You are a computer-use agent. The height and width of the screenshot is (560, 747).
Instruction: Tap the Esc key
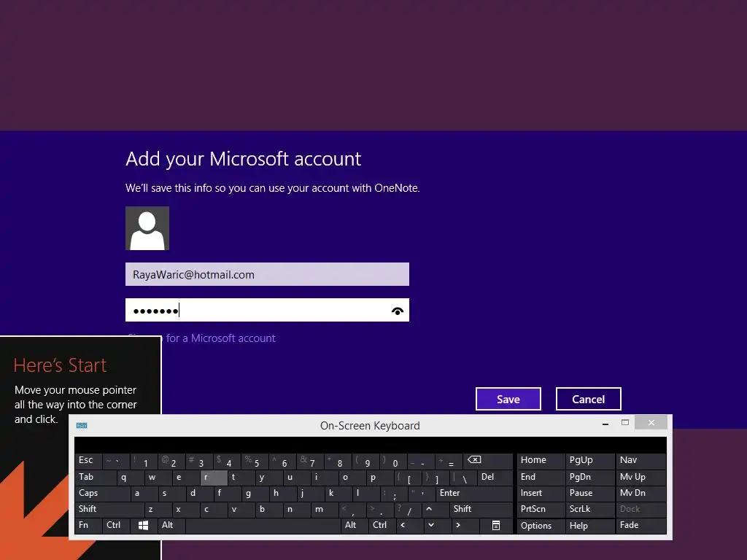(x=88, y=461)
